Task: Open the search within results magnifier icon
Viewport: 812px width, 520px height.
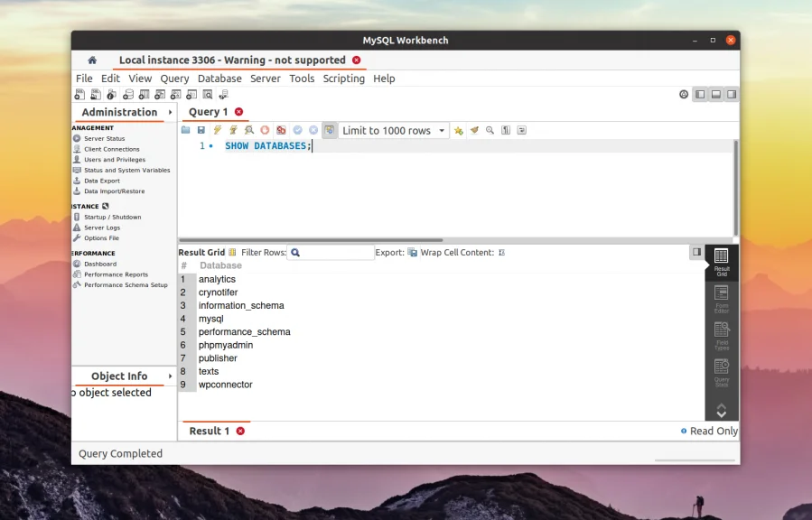Action: tap(490, 130)
